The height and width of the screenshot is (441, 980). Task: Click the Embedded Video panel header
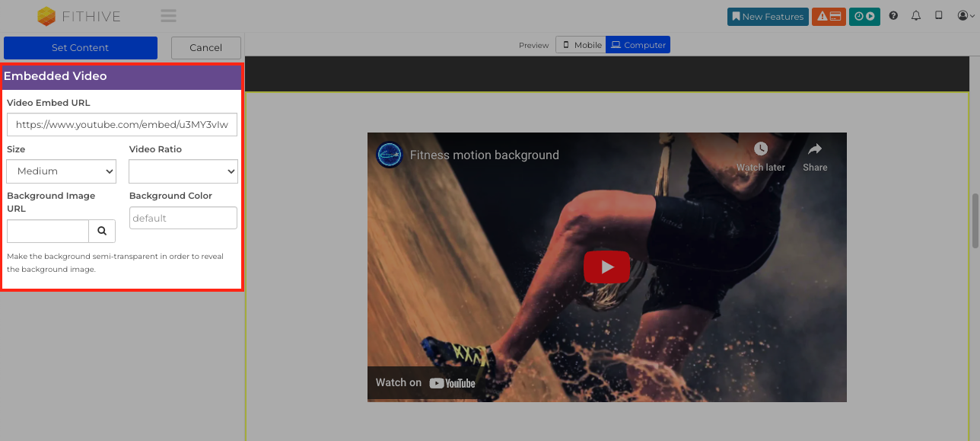(122, 76)
